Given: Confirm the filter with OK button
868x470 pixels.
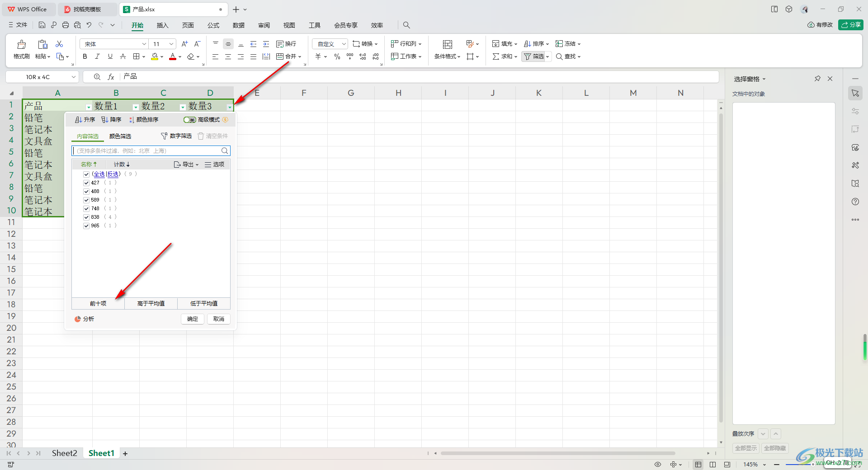Looking at the screenshot, I should click(193, 319).
